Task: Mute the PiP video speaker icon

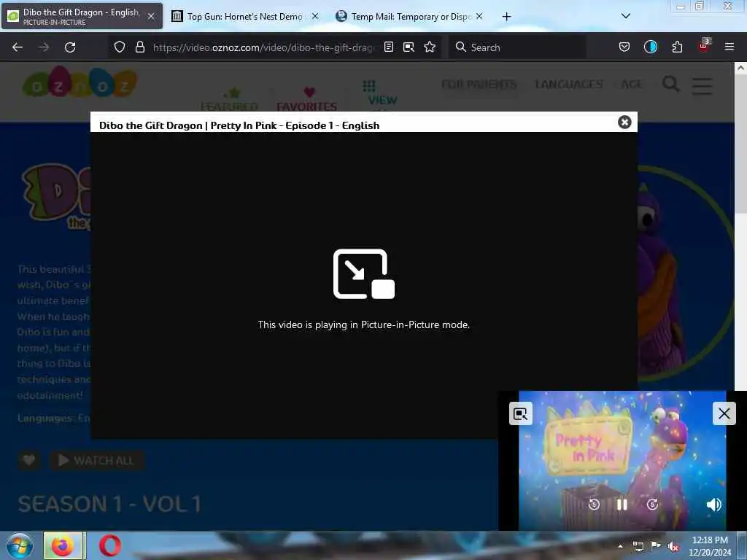Action: tap(713, 505)
